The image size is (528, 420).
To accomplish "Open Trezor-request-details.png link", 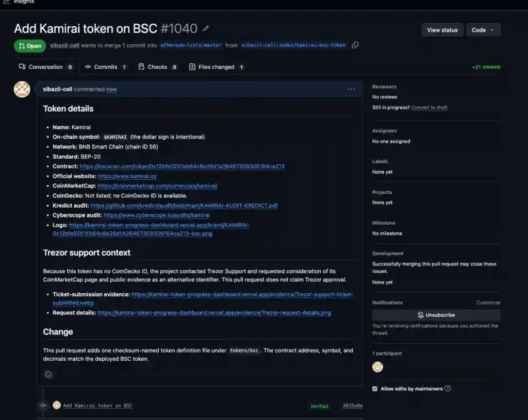I will 214,313.
